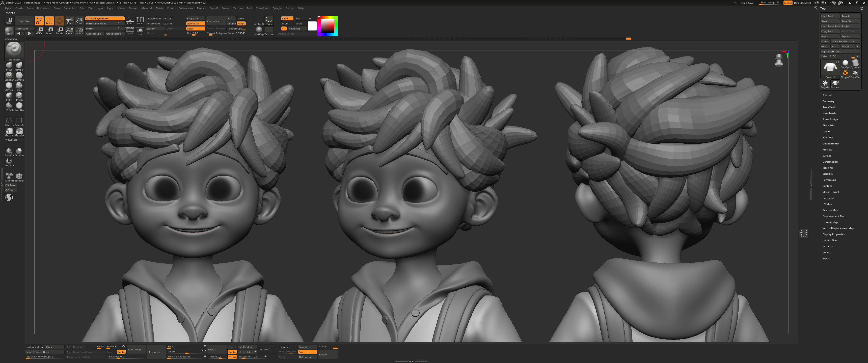Toggle Activate Symmetry
This screenshot has height=363, width=868.
(x=105, y=18)
